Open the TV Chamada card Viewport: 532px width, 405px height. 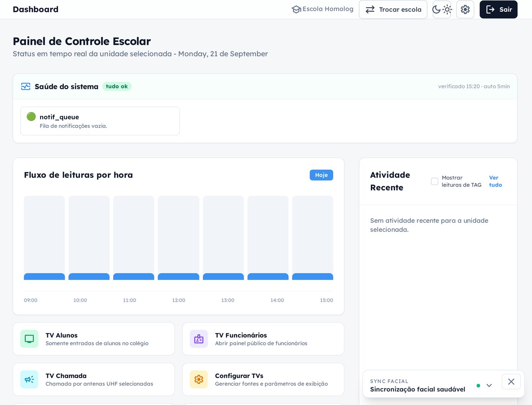click(94, 380)
